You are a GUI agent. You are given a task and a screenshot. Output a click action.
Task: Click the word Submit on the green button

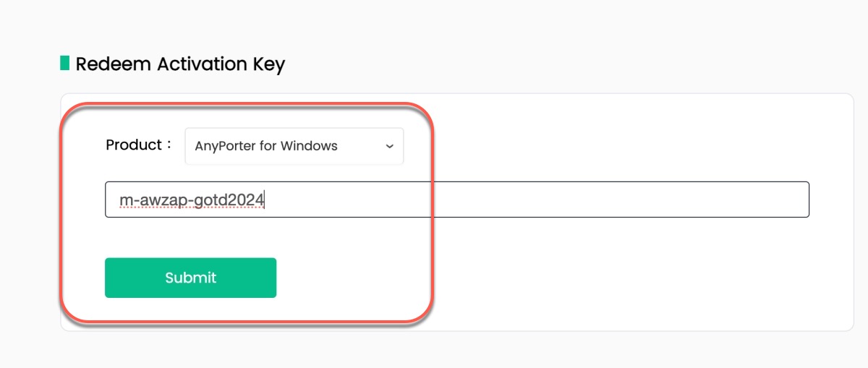(190, 278)
